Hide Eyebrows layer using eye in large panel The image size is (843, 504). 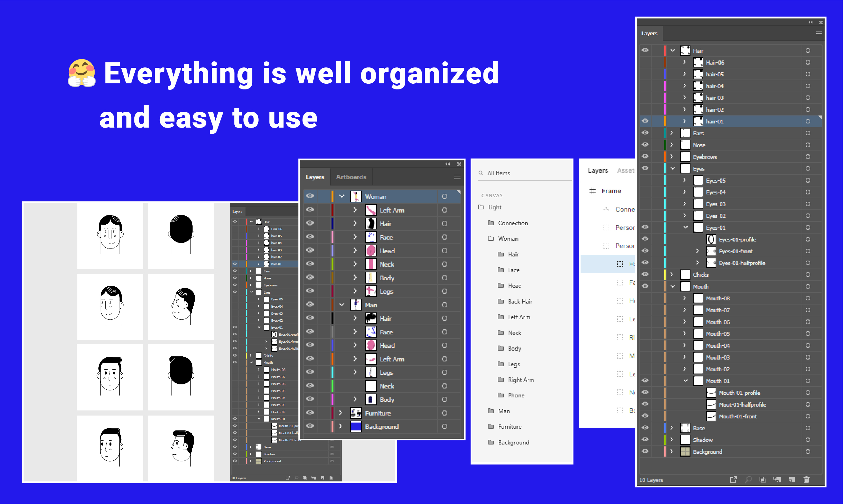(645, 156)
